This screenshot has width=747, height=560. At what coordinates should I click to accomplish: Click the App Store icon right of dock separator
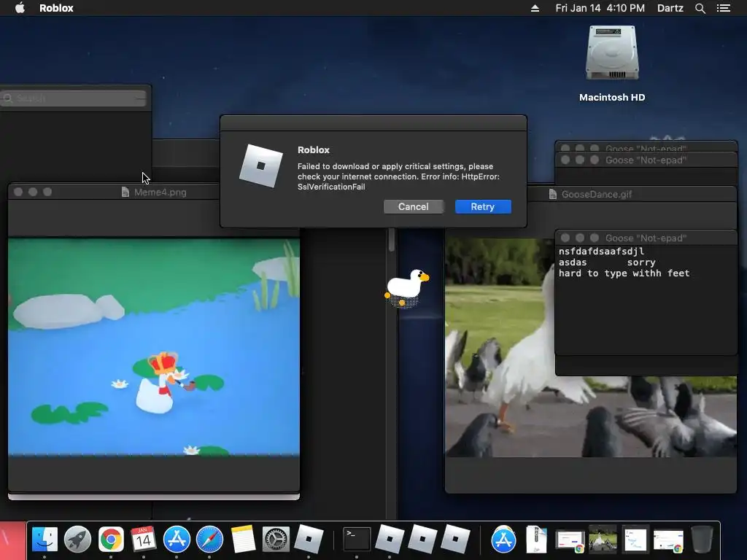click(x=503, y=540)
